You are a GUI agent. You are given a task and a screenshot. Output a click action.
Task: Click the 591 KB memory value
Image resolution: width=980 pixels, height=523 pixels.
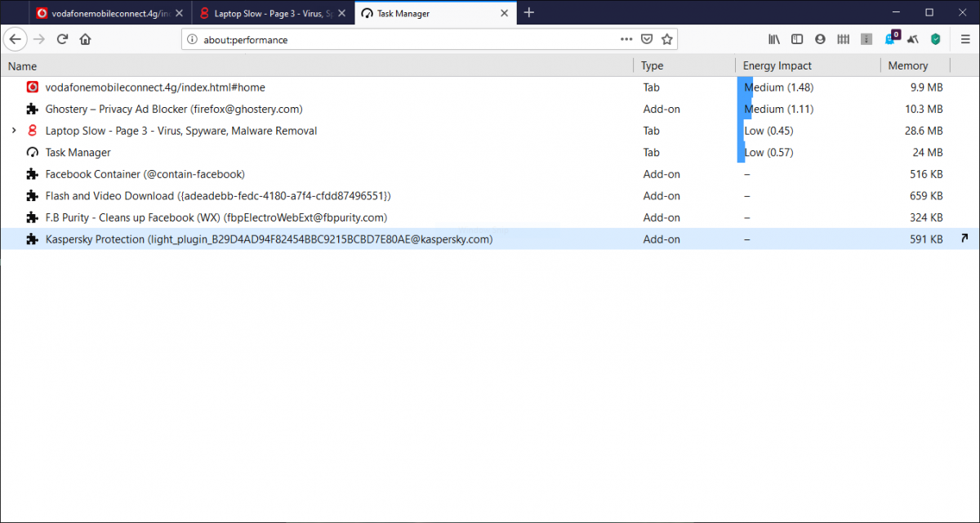pos(926,239)
